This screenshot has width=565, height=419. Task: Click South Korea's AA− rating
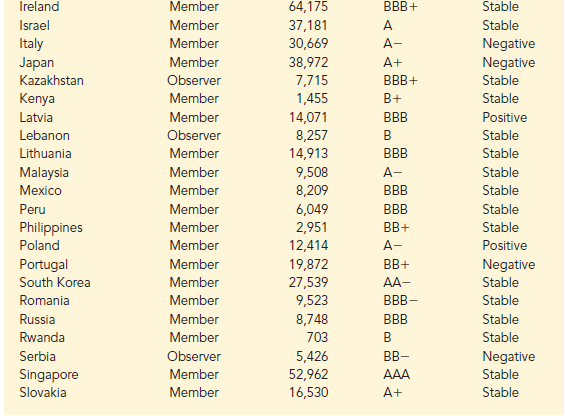click(x=397, y=282)
